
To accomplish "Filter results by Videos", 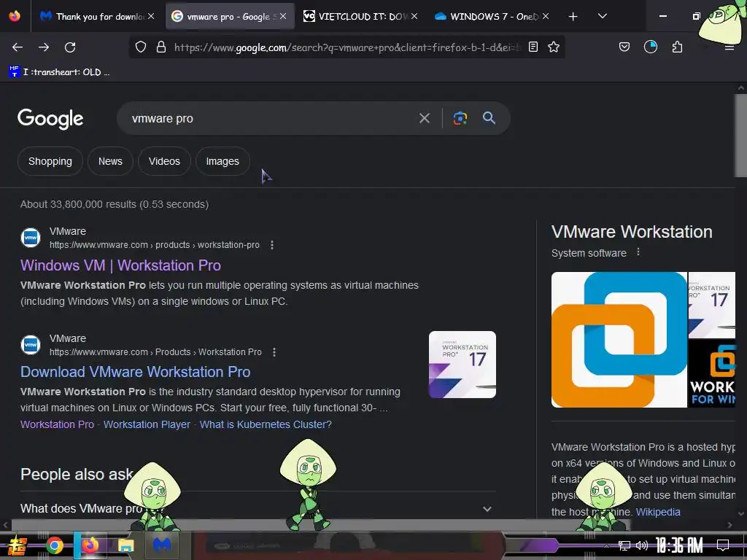I will 164,161.
